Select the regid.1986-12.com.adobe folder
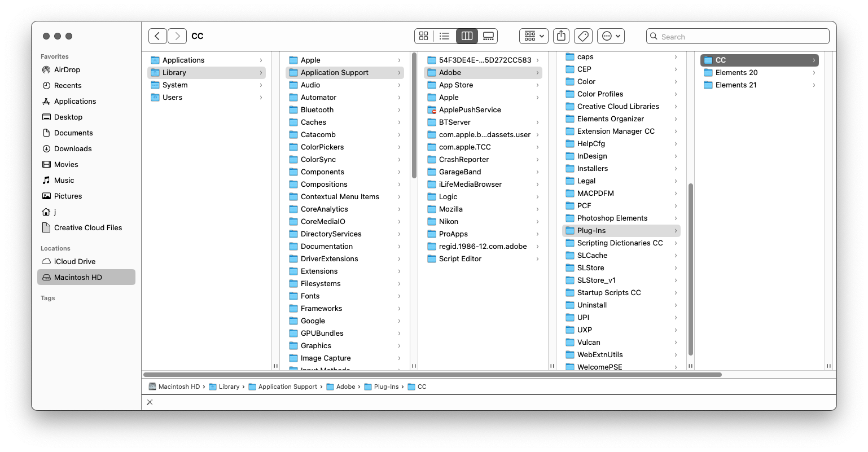 [x=483, y=247]
